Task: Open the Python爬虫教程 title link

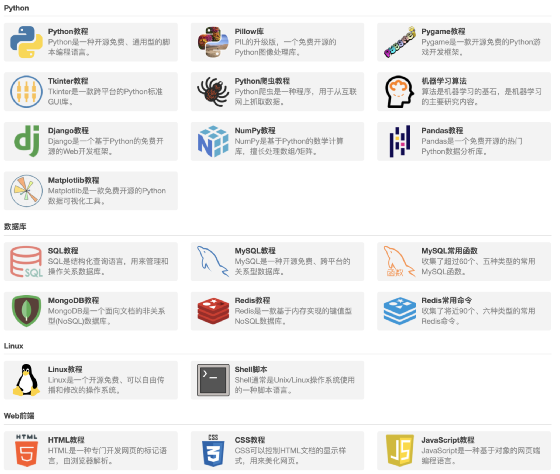Action: tap(262, 81)
